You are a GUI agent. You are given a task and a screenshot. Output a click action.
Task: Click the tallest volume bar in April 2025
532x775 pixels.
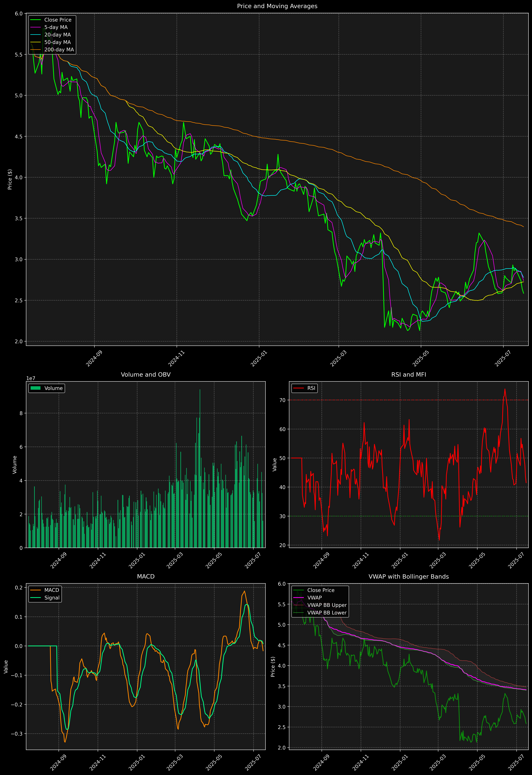(x=200, y=469)
